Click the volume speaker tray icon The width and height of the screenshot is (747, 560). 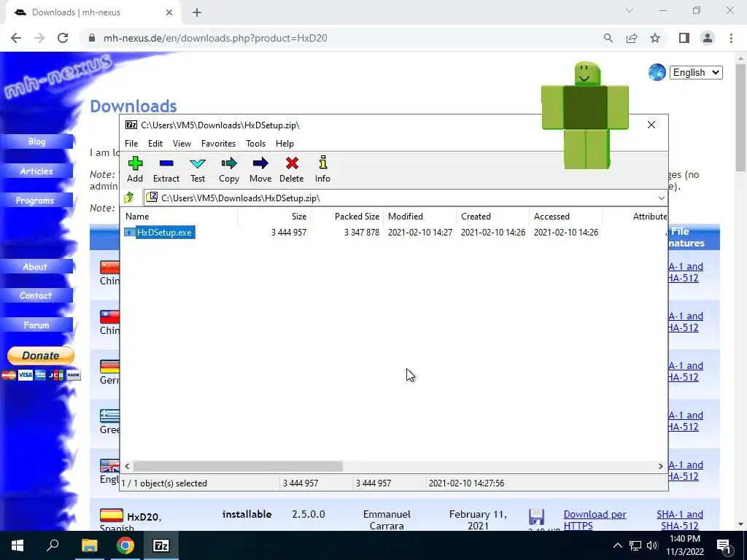pos(652,545)
